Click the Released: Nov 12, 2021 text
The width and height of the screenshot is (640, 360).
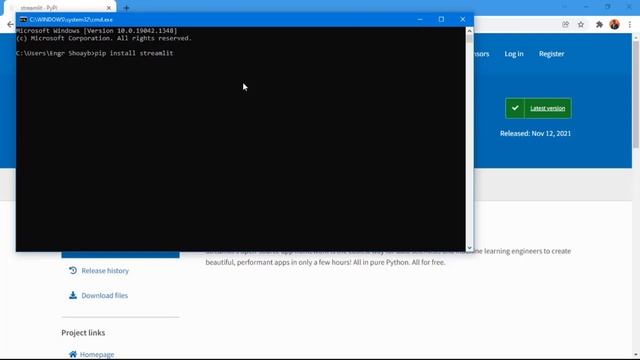click(535, 133)
